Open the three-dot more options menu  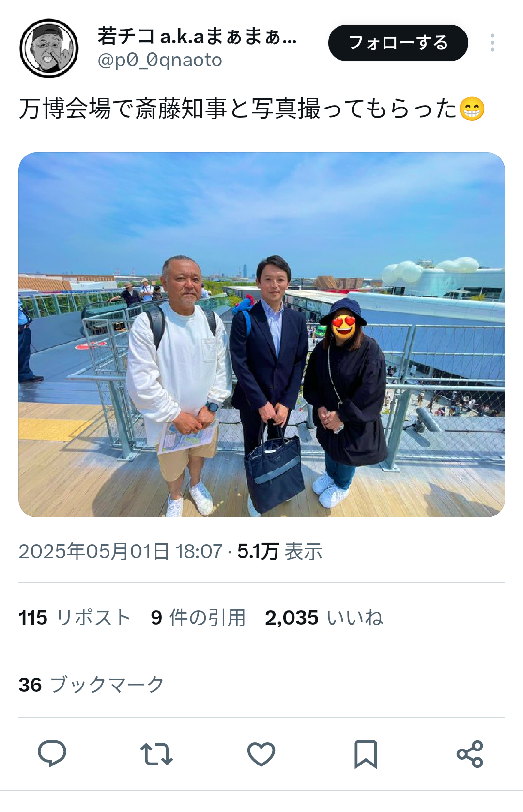492,43
